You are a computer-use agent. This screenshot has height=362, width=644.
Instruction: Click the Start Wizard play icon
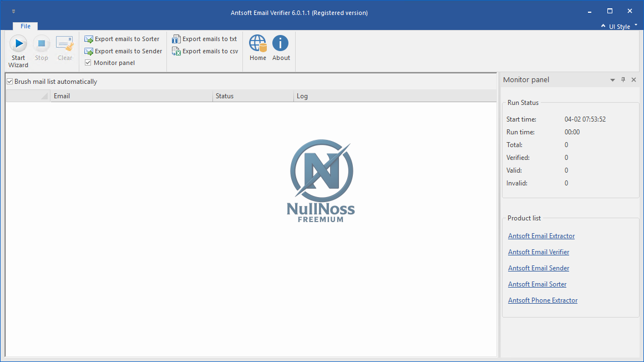pyautogui.click(x=18, y=44)
